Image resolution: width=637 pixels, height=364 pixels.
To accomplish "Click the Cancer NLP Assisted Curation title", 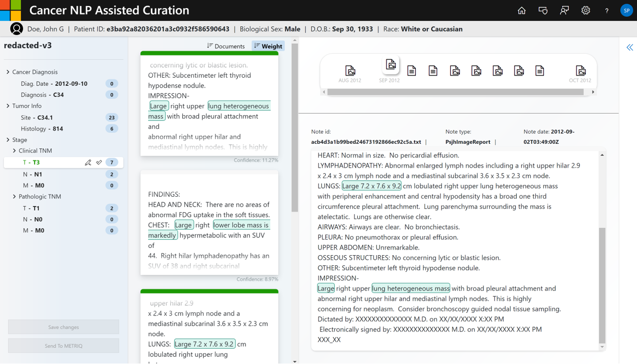I will point(109,10).
